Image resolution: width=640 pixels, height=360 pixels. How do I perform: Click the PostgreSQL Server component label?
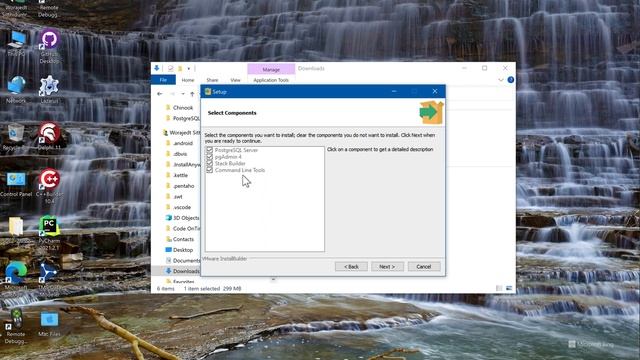tap(236, 150)
